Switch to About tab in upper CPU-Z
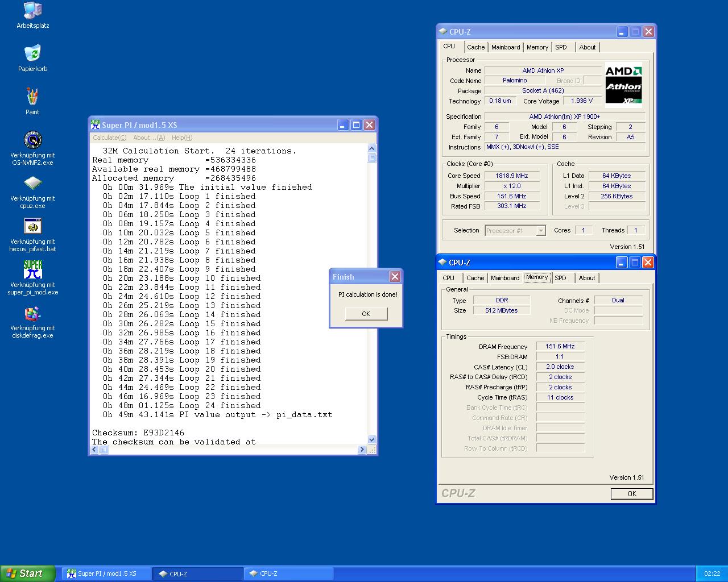 point(588,47)
